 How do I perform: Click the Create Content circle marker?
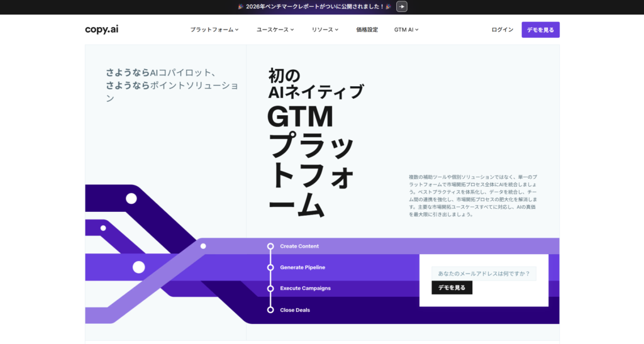[x=270, y=247]
